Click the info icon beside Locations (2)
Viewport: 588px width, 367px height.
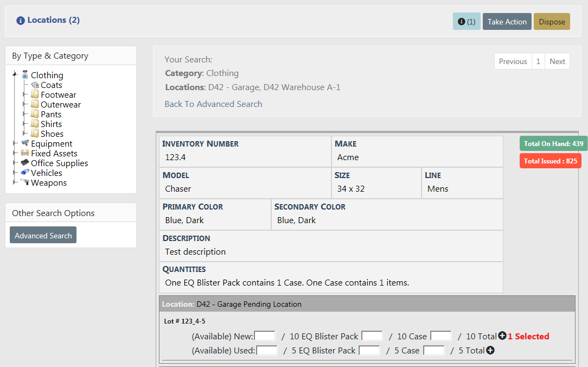click(x=21, y=21)
